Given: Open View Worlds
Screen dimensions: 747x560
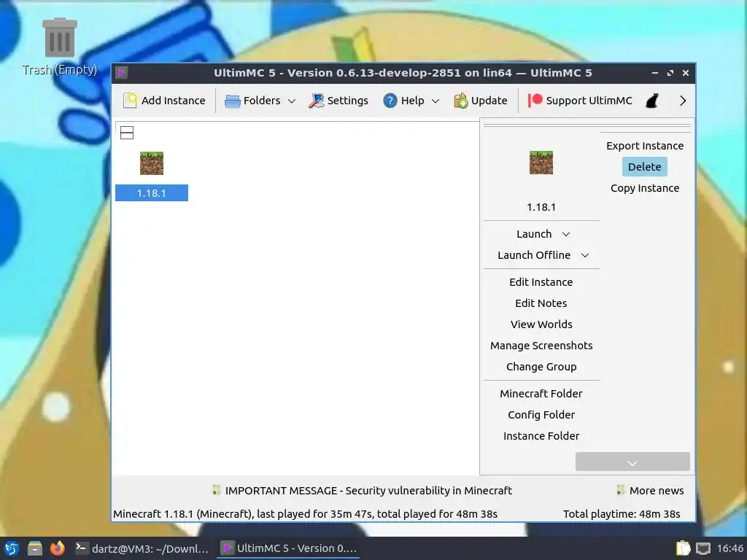Looking at the screenshot, I should [x=541, y=324].
